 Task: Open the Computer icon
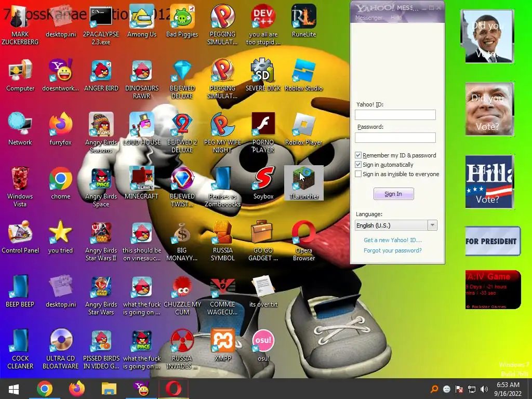[20, 76]
